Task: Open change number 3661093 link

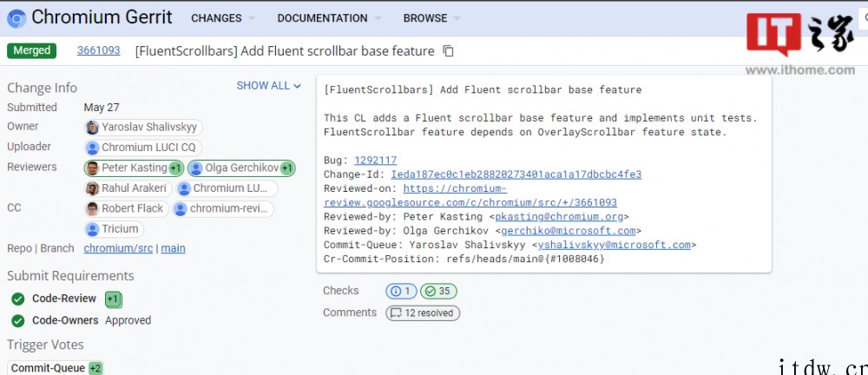Action: 99,50
